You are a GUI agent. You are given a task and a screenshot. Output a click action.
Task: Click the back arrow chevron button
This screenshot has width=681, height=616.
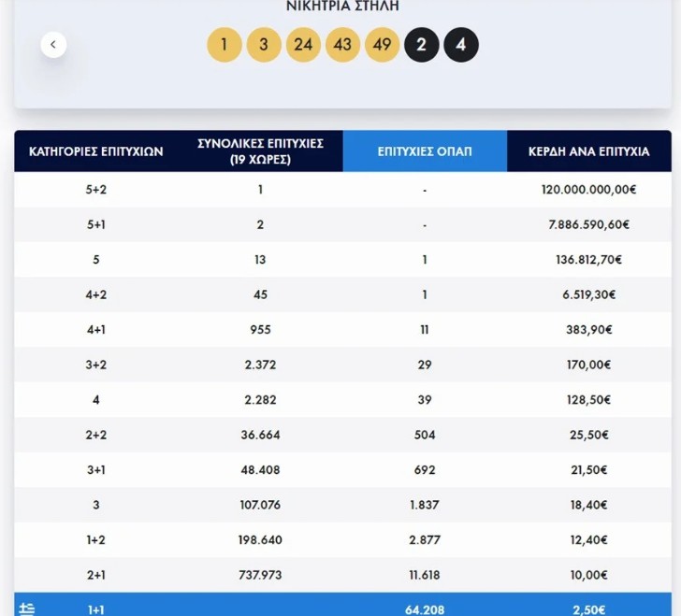pyautogui.click(x=53, y=44)
